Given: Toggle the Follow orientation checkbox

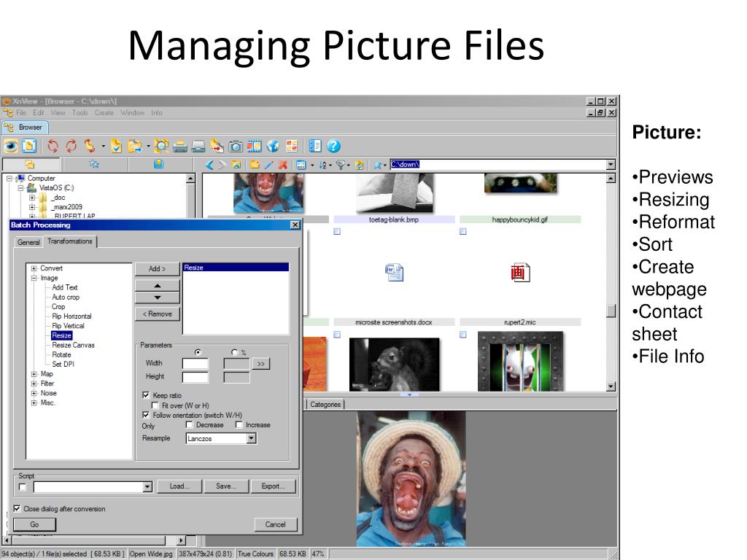Looking at the screenshot, I should [x=146, y=415].
